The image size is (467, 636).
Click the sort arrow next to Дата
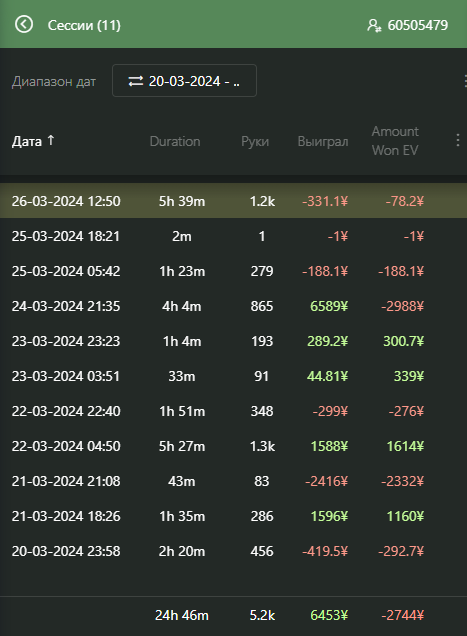click(51, 140)
